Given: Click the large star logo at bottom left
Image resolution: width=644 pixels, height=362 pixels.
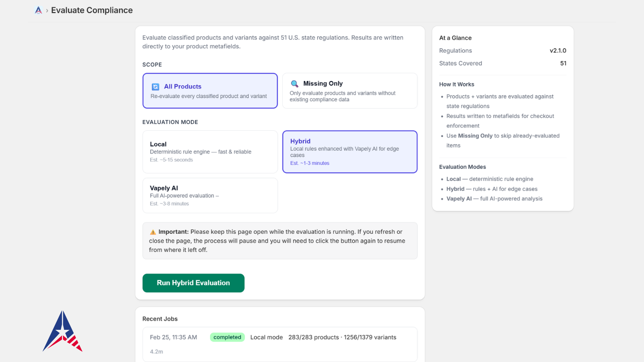Looking at the screenshot, I should [62, 331].
